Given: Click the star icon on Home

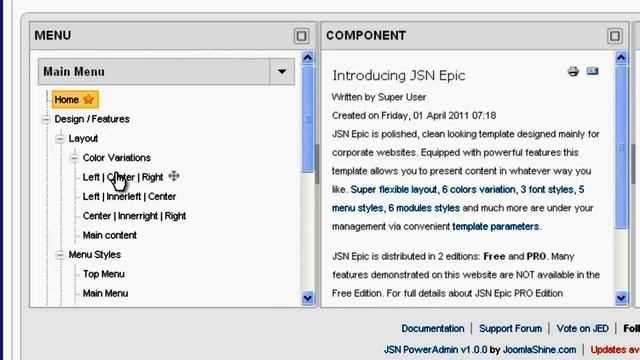Looking at the screenshot, I should pyautogui.click(x=89, y=99).
